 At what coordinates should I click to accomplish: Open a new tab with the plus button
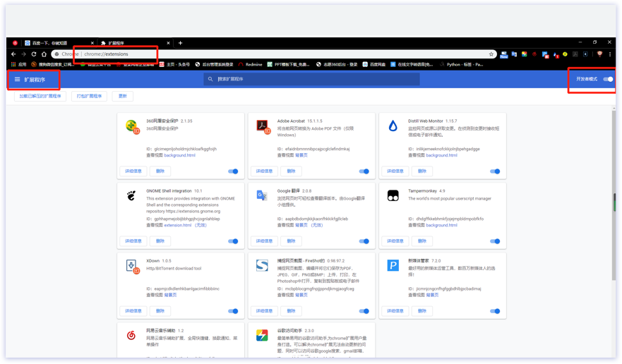coord(180,43)
